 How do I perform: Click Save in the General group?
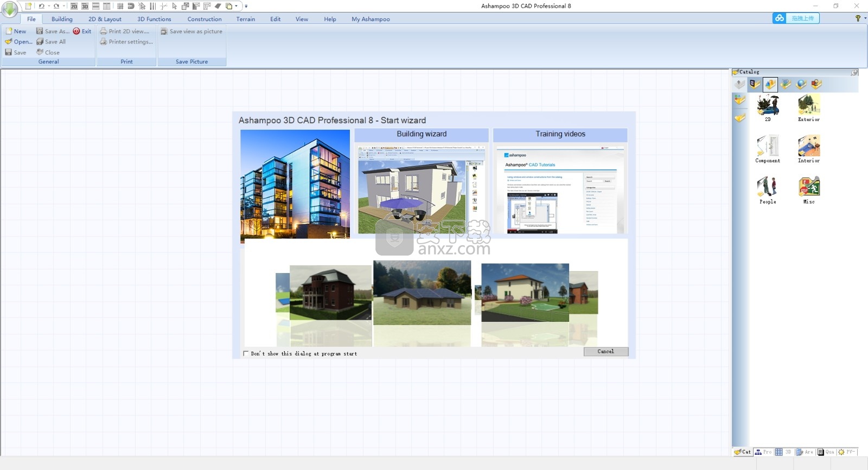pyautogui.click(x=16, y=53)
